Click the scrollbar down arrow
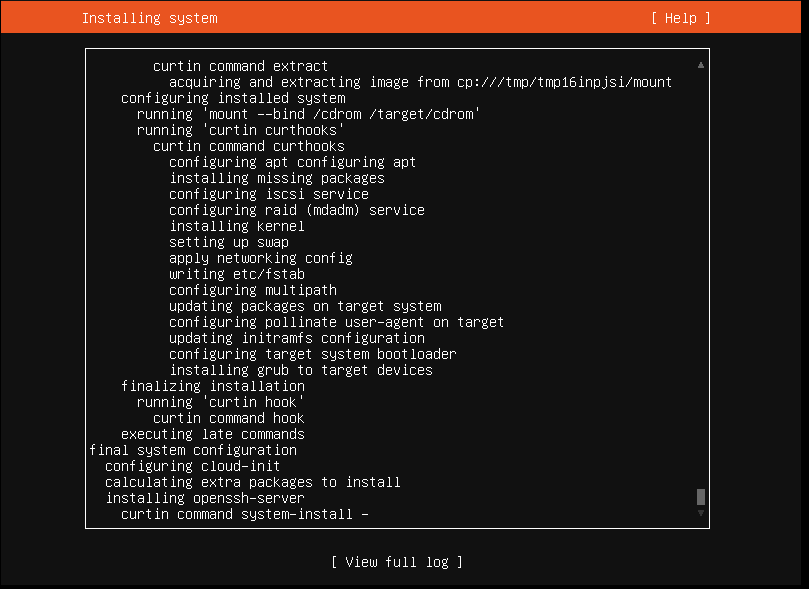Viewport: 809px width, 589px height. pos(701,513)
